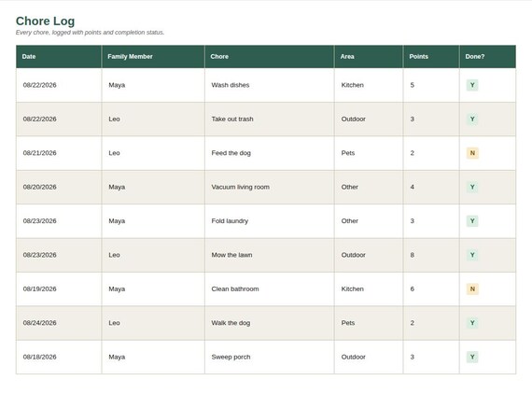Click Other area in Vacuum living room row
532x394 pixels.
350,187
